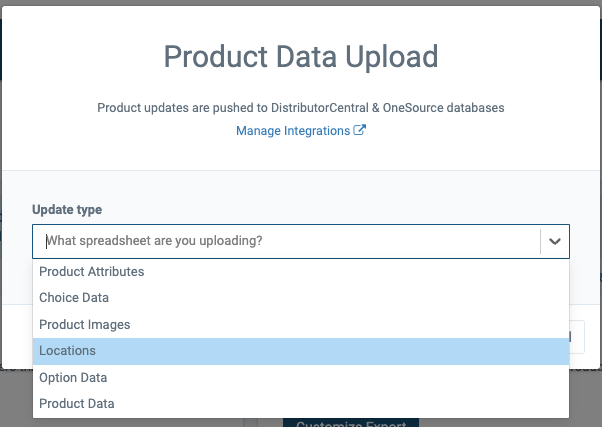The image size is (602, 427).
Task: Select Product Data from dropdown list
Action: point(301,404)
